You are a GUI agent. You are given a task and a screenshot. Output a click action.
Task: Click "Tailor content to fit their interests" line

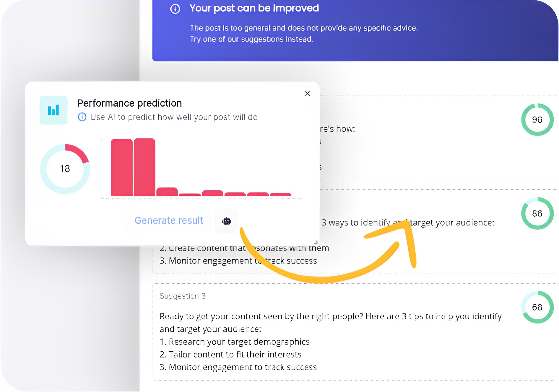tap(230, 355)
